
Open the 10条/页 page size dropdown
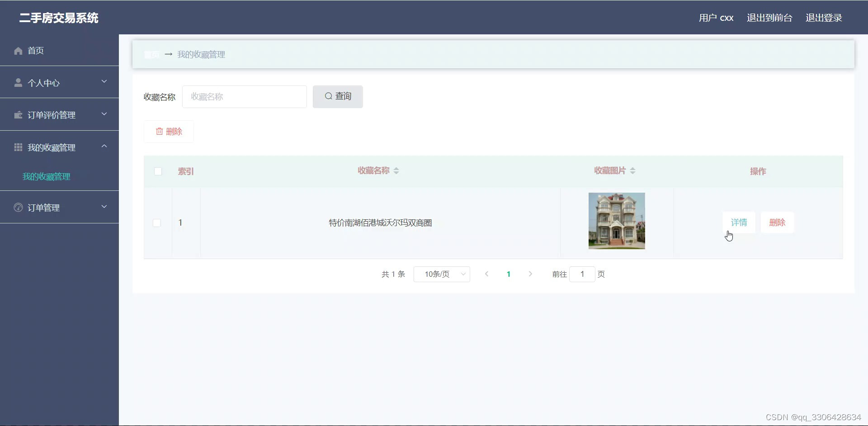(442, 274)
